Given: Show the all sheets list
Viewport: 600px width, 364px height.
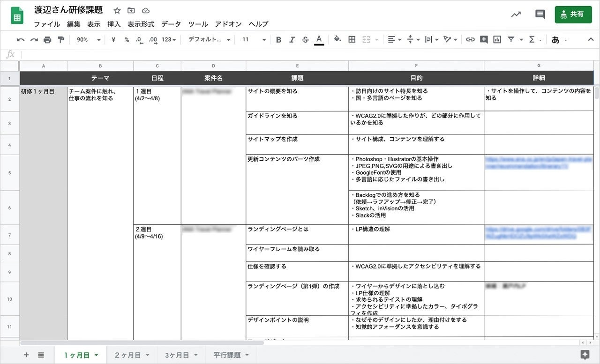Looking at the screenshot, I should click(41, 355).
